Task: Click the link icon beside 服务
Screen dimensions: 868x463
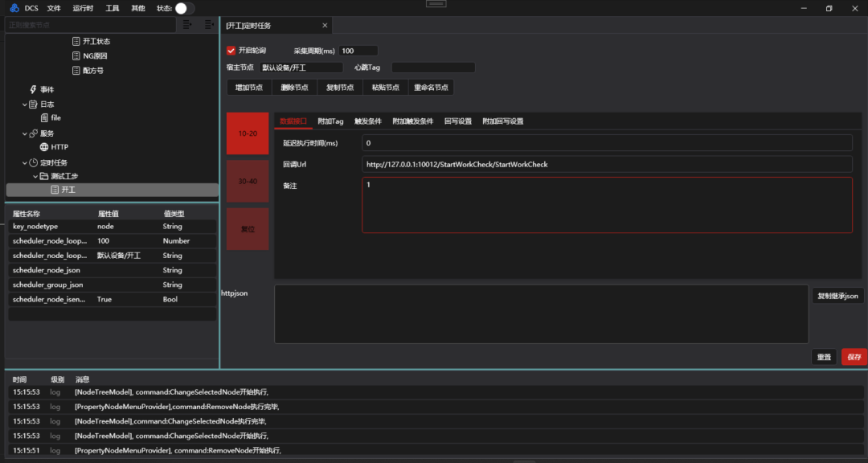Action: tap(33, 133)
